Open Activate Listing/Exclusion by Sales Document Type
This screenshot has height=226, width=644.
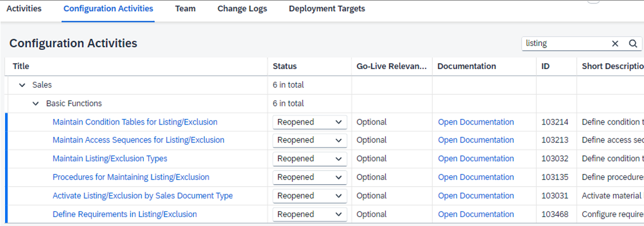coord(143,196)
